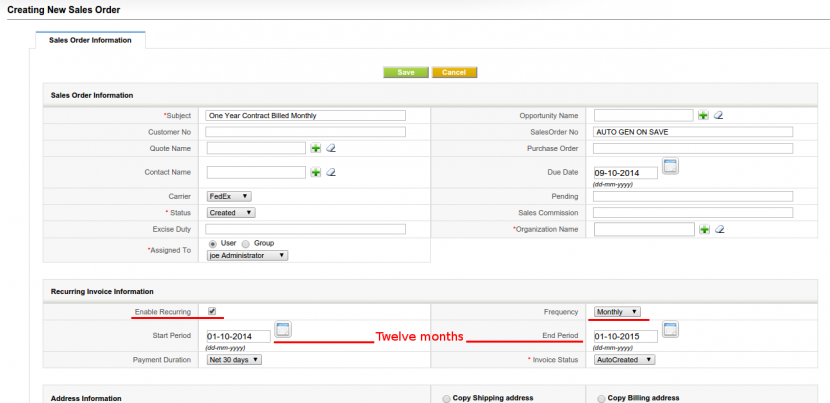Select the Group radio button
The image size is (830, 403).
coord(247,242)
